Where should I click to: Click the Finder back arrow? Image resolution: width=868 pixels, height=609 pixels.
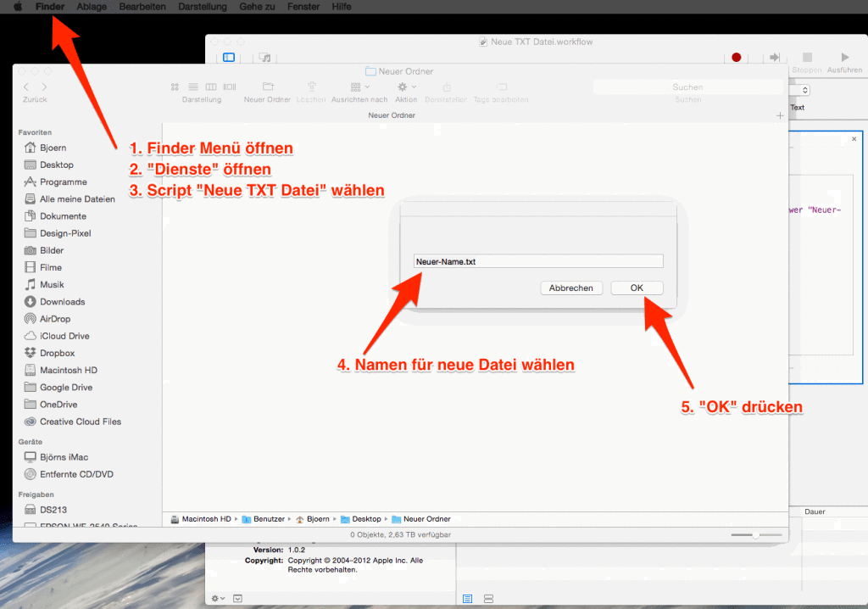(26, 87)
